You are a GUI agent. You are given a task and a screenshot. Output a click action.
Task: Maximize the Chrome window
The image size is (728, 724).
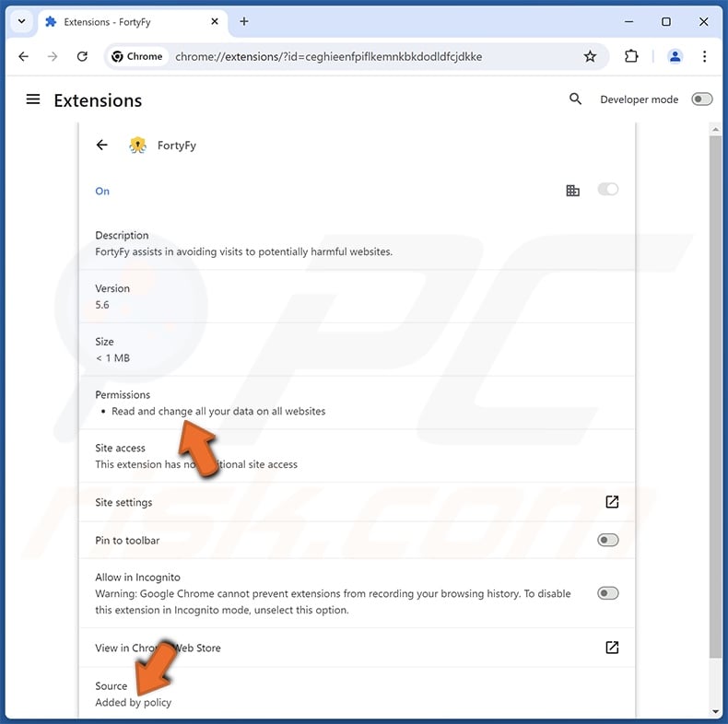pos(665,22)
